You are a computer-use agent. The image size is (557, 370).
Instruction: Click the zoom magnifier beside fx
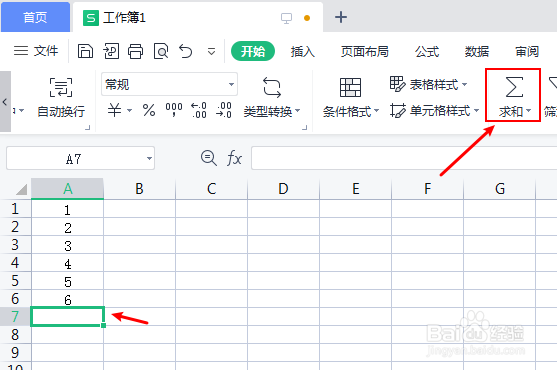click(209, 158)
